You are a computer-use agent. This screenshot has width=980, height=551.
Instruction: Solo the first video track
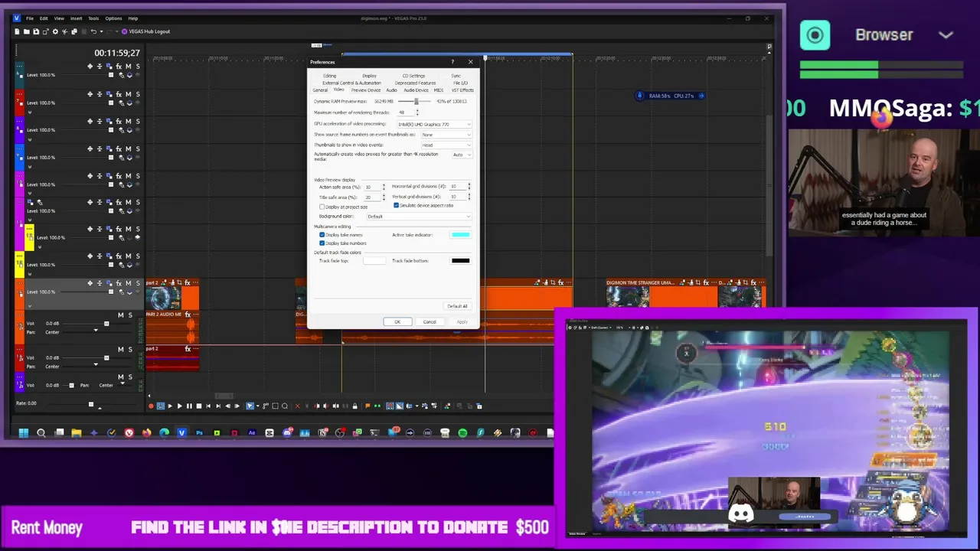[x=137, y=67]
